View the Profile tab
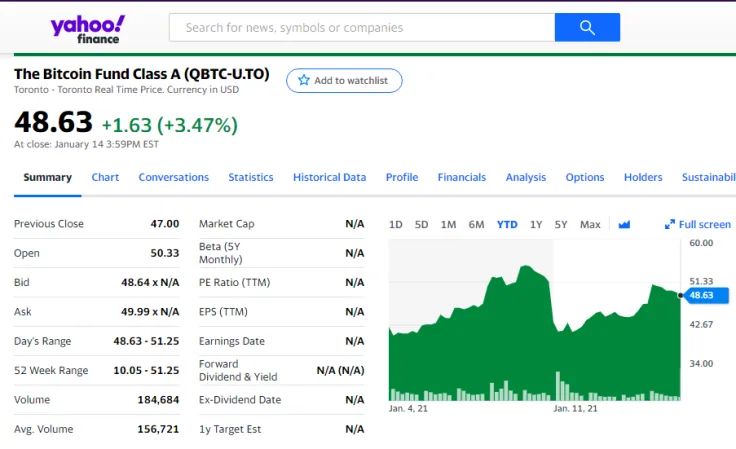 [x=402, y=177]
